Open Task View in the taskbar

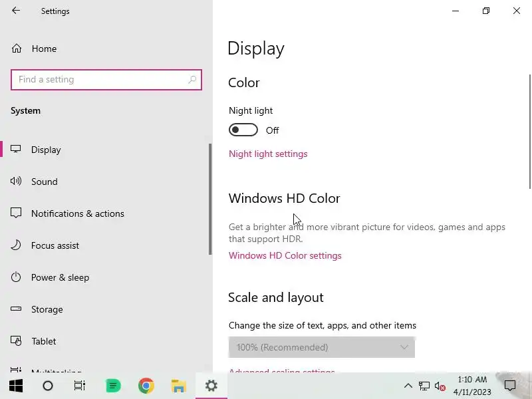[x=80, y=386]
